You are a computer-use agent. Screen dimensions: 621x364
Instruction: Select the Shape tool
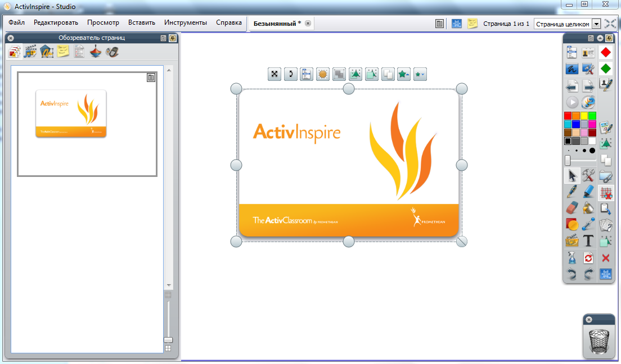[571, 224]
